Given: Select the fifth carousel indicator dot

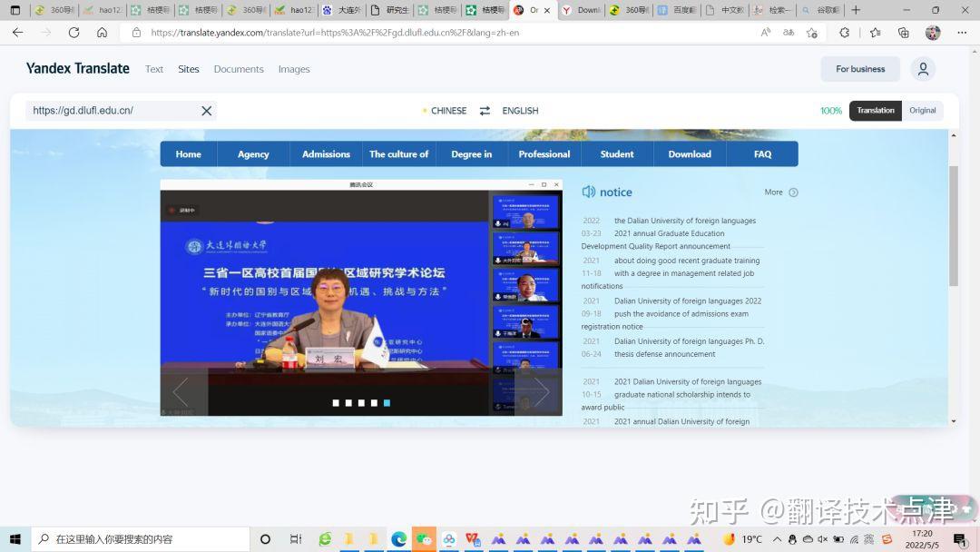Looking at the screenshot, I should point(387,402).
